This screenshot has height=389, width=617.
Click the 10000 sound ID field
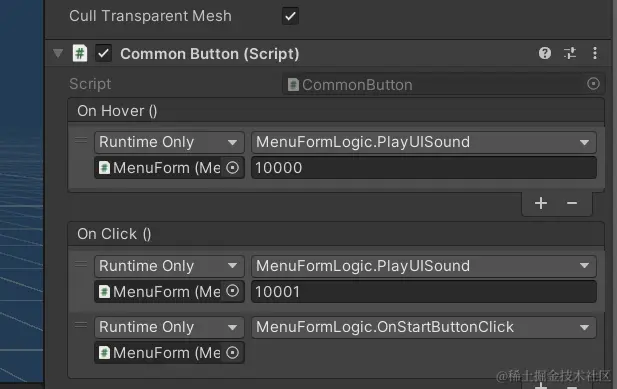(x=424, y=168)
